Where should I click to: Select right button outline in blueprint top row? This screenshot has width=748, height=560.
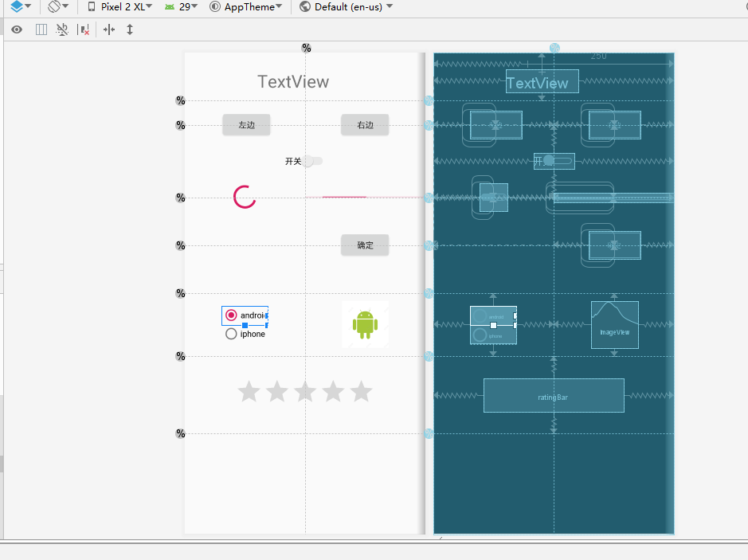tap(614, 125)
